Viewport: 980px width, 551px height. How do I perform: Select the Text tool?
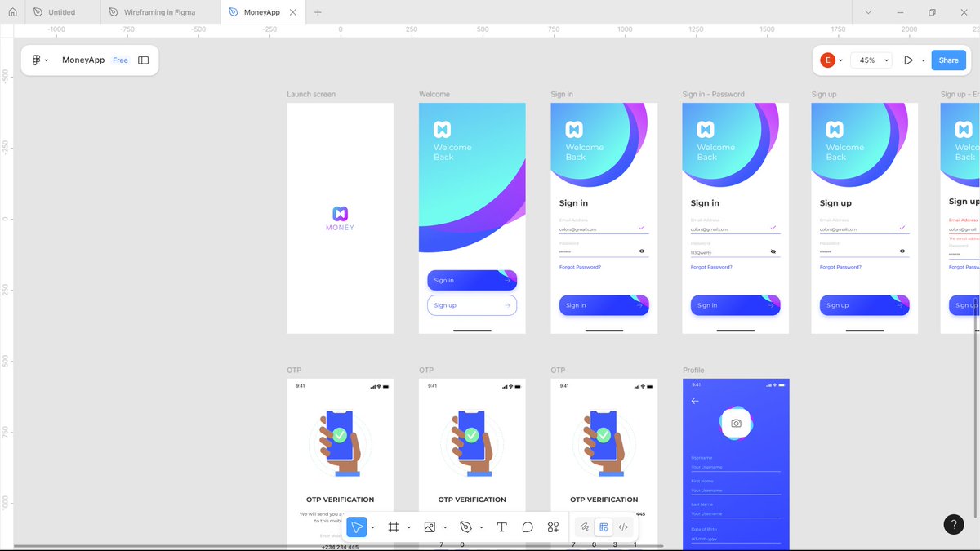click(x=501, y=527)
